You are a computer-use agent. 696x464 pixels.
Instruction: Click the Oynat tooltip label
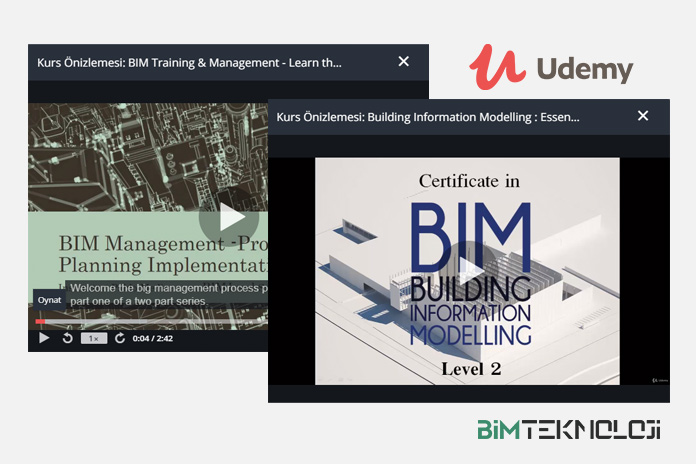(x=49, y=299)
